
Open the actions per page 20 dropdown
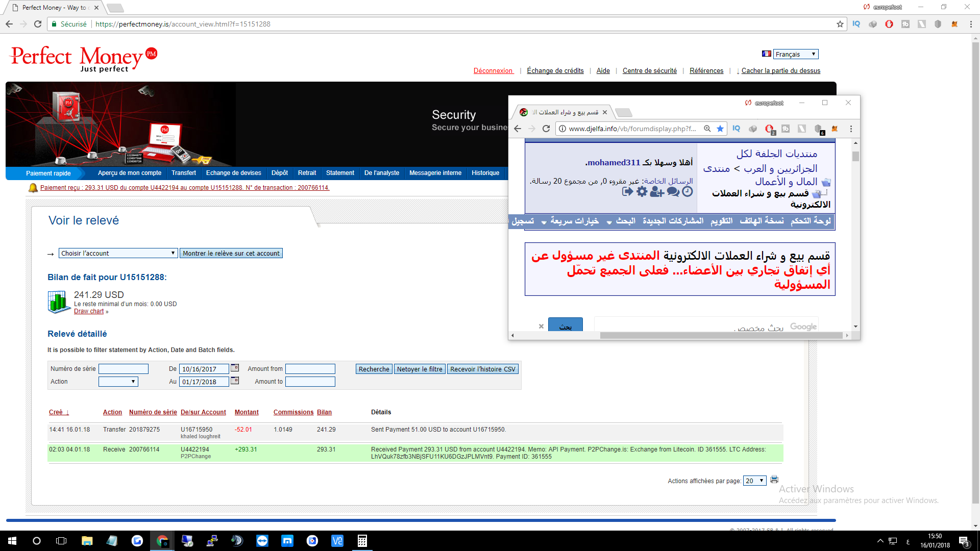(x=755, y=481)
